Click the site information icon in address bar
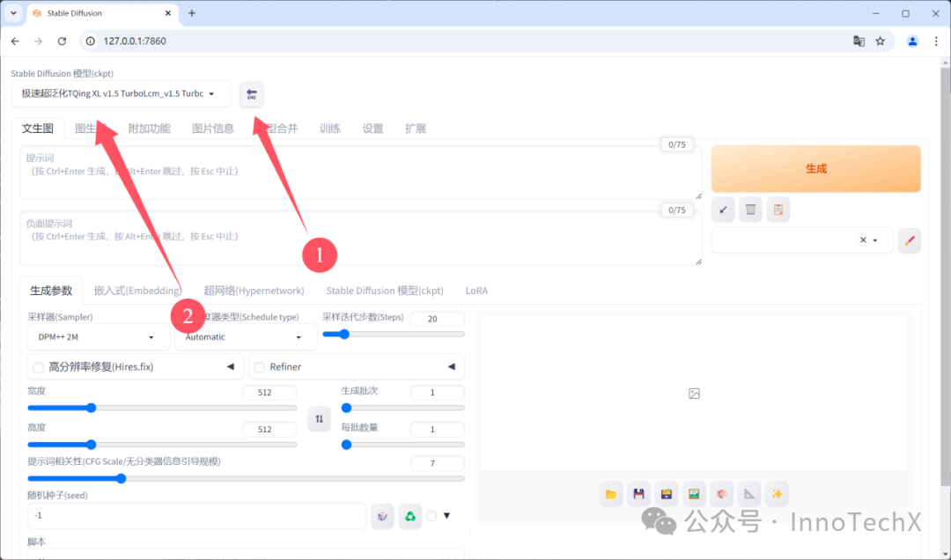This screenshot has width=951, height=560. click(x=91, y=41)
